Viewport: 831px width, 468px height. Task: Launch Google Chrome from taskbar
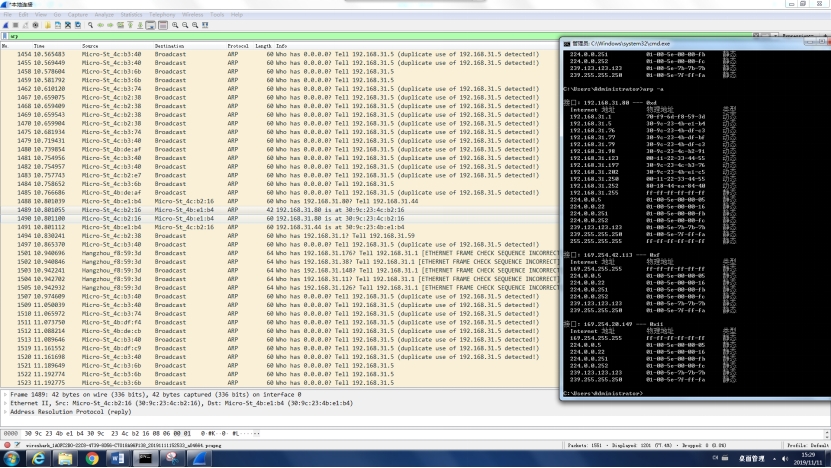point(92,458)
